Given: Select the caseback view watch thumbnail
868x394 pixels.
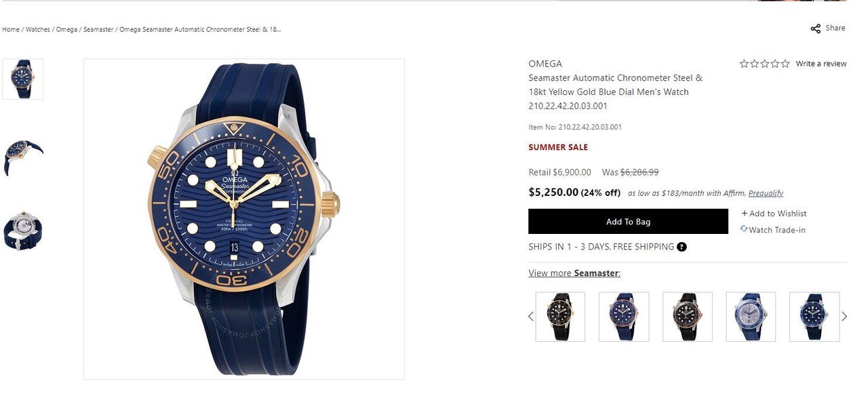Looking at the screenshot, I should pyautogui.click(x=23, y=231).
